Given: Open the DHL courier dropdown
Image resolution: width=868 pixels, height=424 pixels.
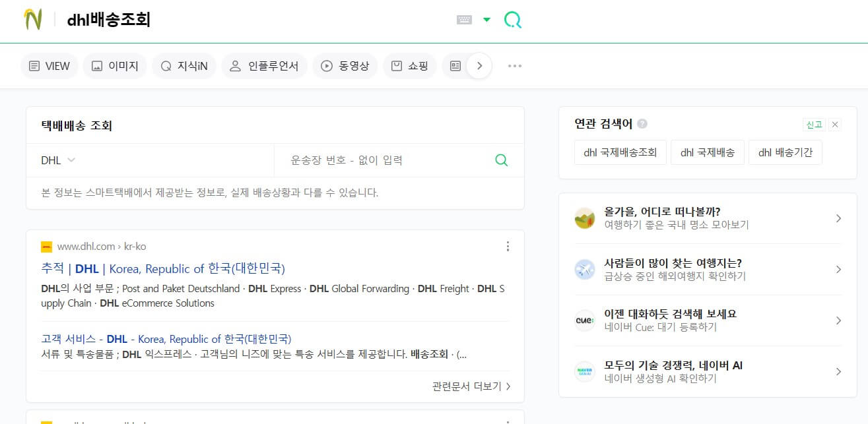Looking at the screenshot, I should click(58, 160).
